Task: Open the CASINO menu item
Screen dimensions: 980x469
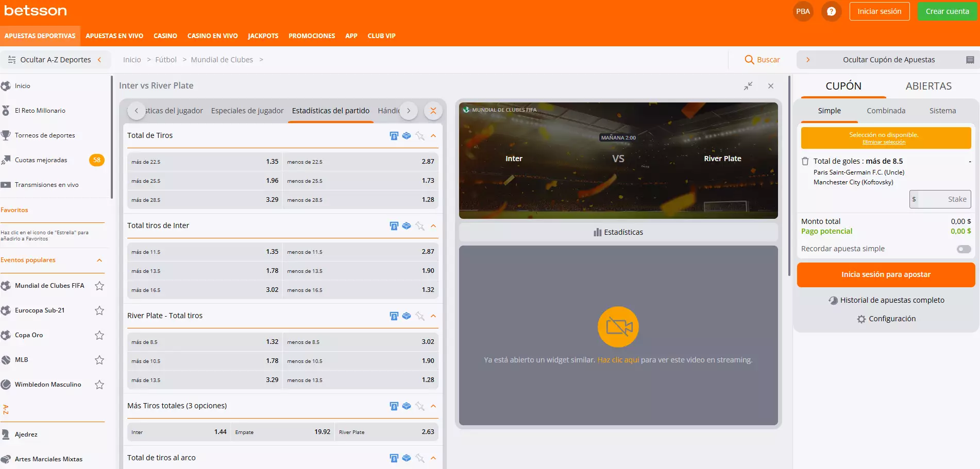Action: [x=165, y=36]
